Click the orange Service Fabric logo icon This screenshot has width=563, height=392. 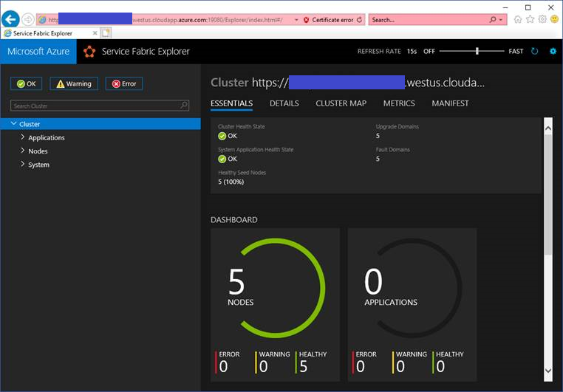tap(89, 52)
